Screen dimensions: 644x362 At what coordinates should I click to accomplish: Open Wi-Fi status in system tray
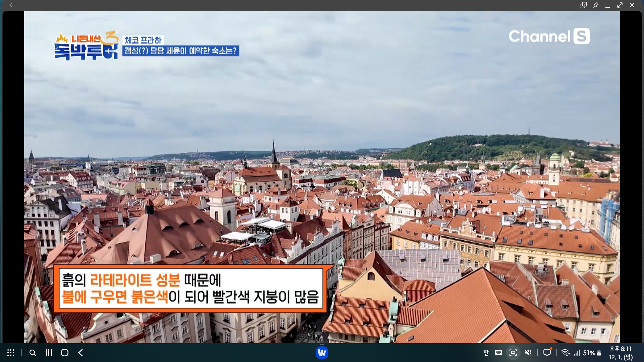(566, 353)
